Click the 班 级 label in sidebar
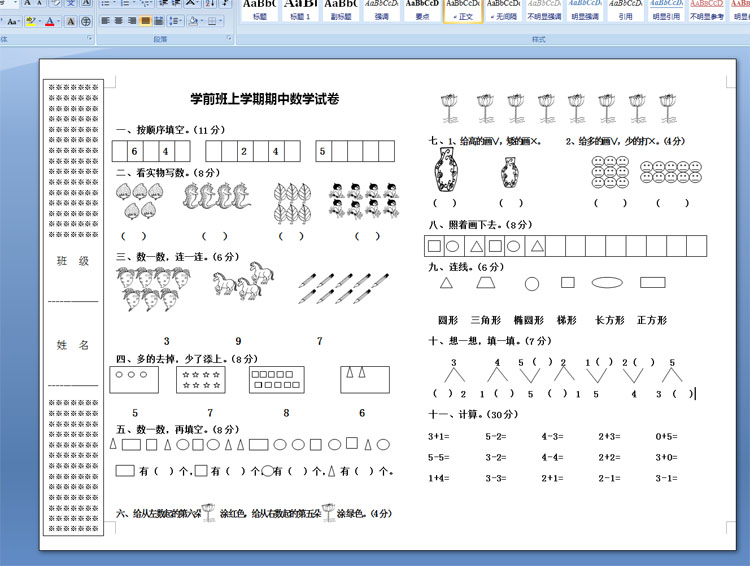This screenshot has height=566, width=750. [x=73, y=261]
